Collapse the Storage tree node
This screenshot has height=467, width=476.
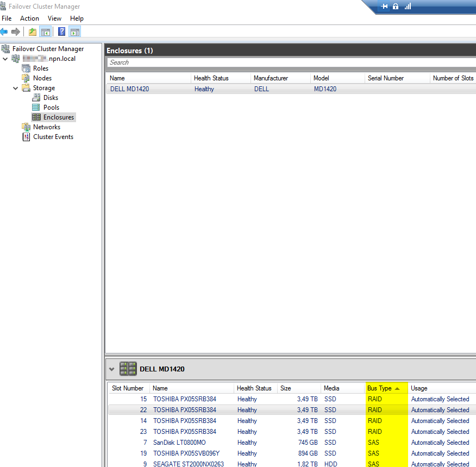16,88
